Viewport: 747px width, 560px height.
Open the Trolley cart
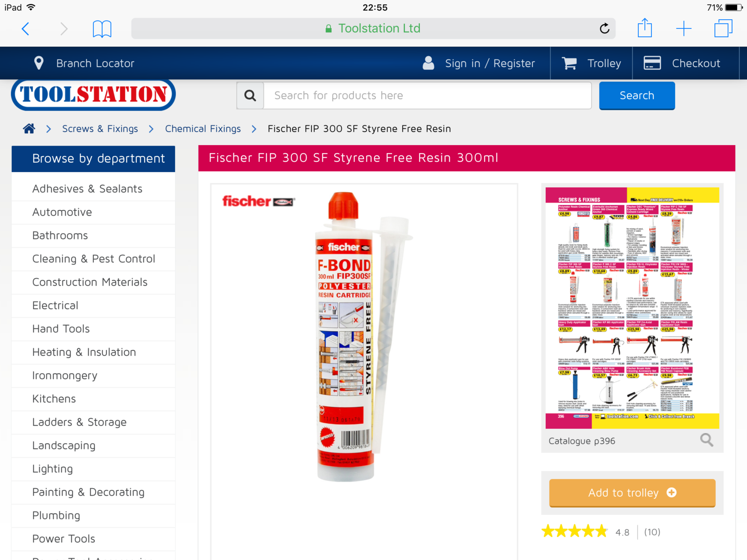[591, 63]
